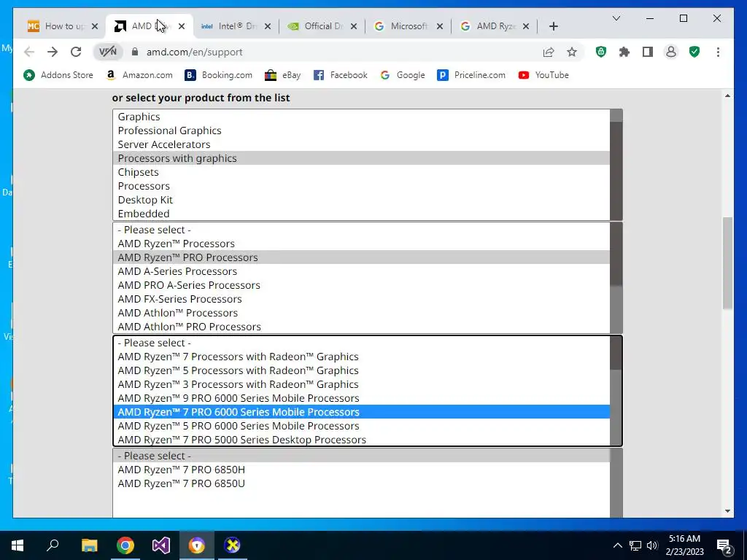Open the Addons Store bookmark
Screen dimensions: 747x560
tap(58, 75)
